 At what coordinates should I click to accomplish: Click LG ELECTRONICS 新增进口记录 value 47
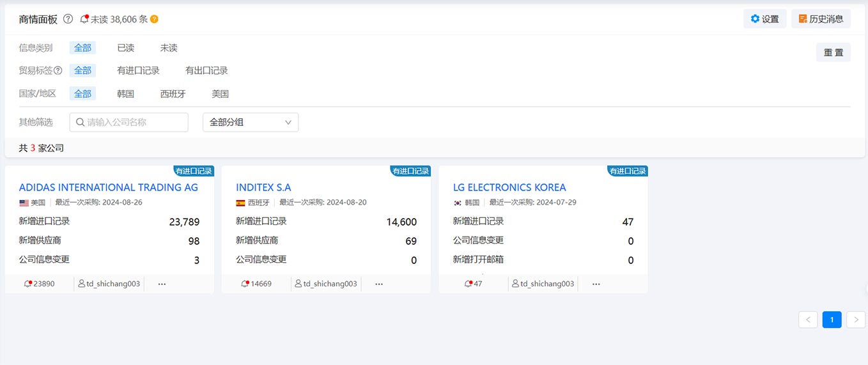coord(628,222)
